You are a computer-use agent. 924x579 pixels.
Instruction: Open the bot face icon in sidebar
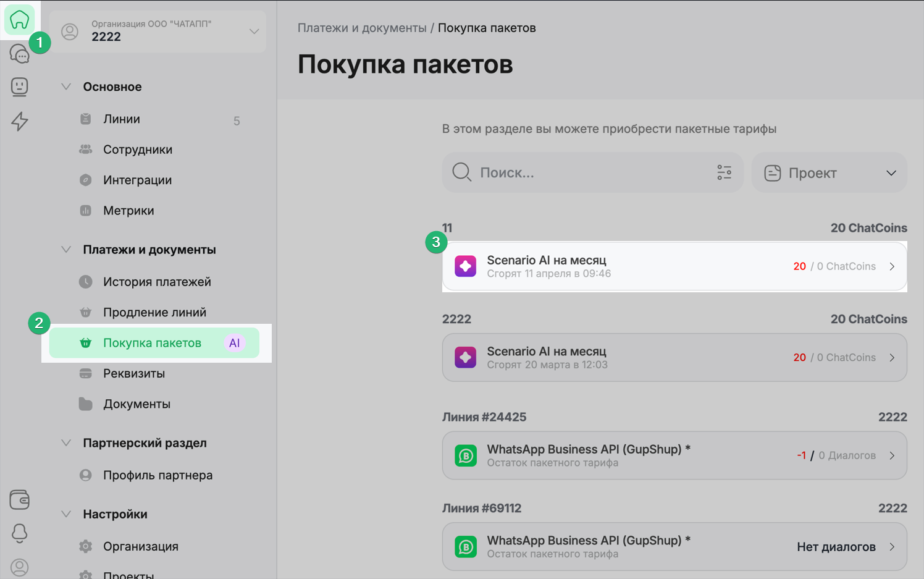19,87
